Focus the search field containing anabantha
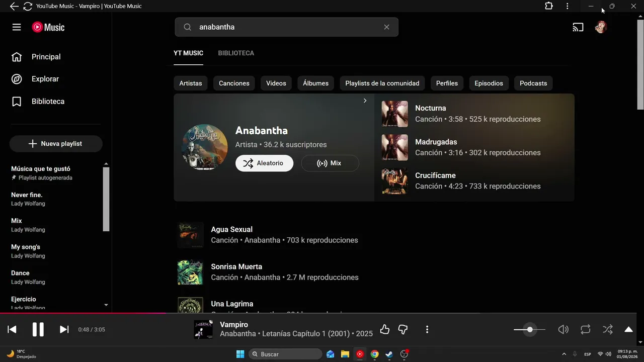Image resolution: width=644 pixels, height=362 pixels. click(287, 27)
